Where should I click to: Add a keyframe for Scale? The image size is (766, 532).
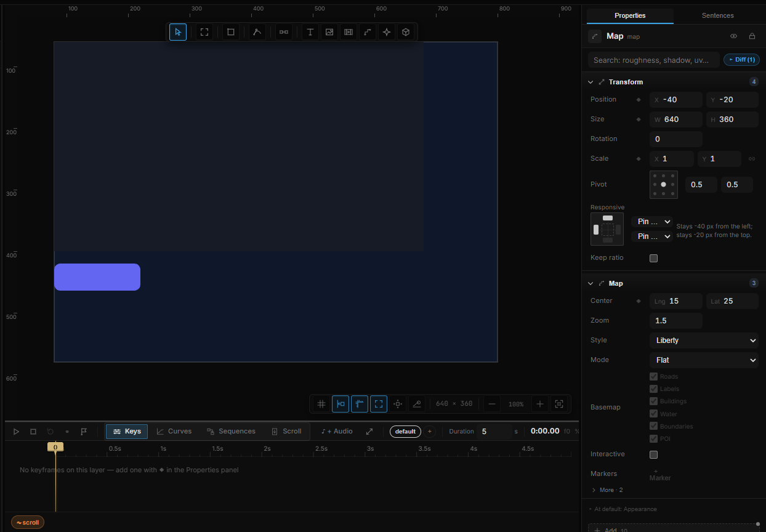(x=639, y=159)
